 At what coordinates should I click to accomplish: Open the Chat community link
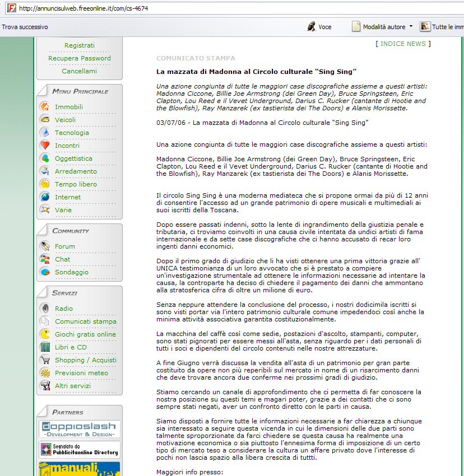coord(62,259)
